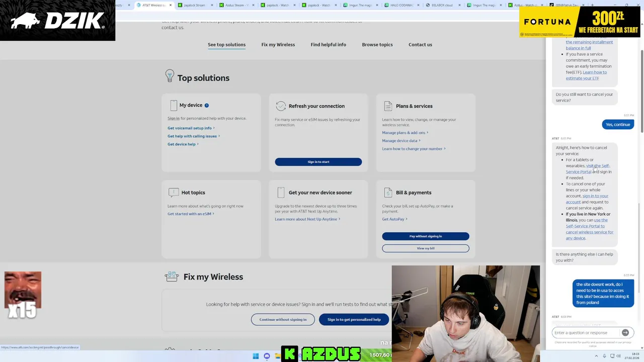Click Get your new device sooner title
Viewport: 644px width, 362px height.
point(320,193)
